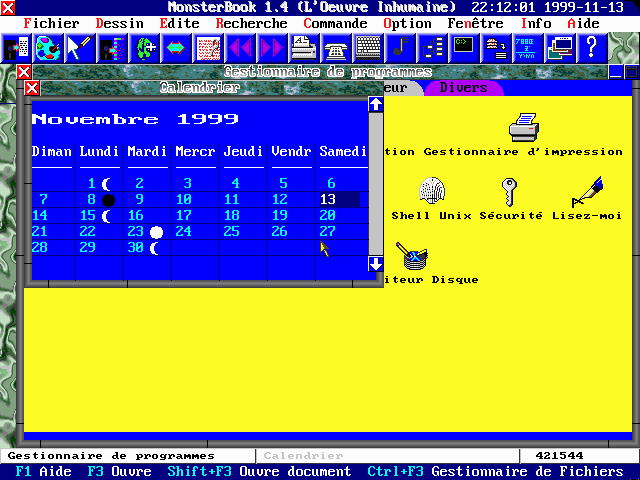Click the calendar vertical scrollbar track
Screen dimensions: 640x480
(376, 184)
